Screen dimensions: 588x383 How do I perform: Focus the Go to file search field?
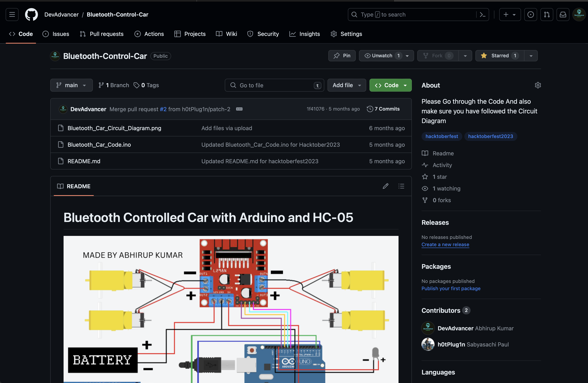[x=274, y=85]
